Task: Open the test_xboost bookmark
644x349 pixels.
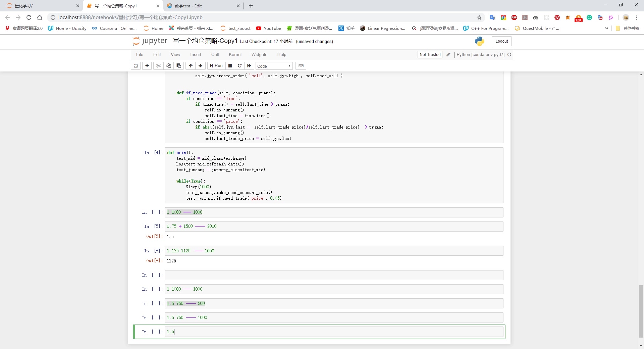Action: point(235,29)
